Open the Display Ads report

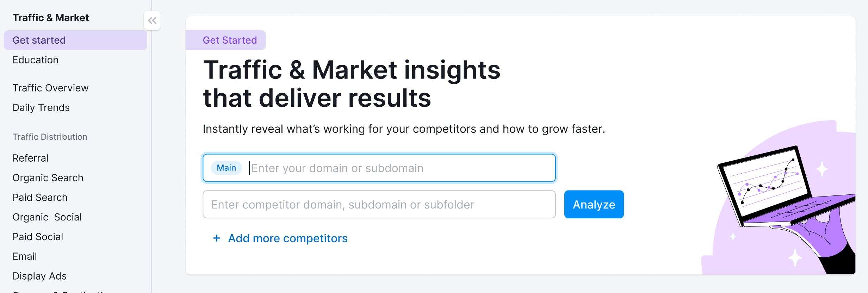pos(39,276)
